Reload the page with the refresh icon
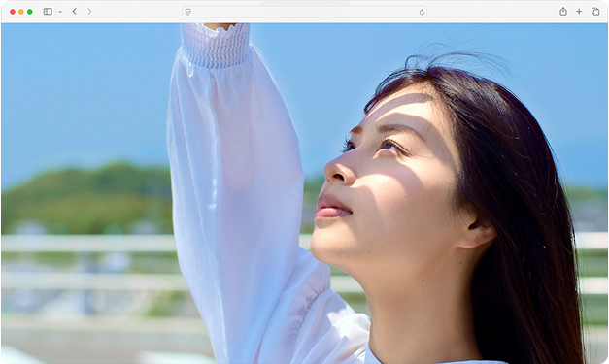This screenshot has width=609, height=364. point(422,12)
